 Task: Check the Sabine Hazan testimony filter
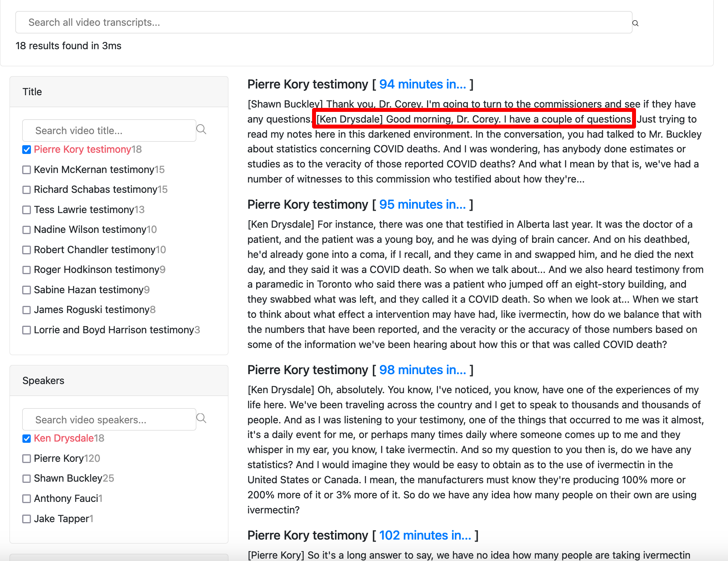[27, 290]
